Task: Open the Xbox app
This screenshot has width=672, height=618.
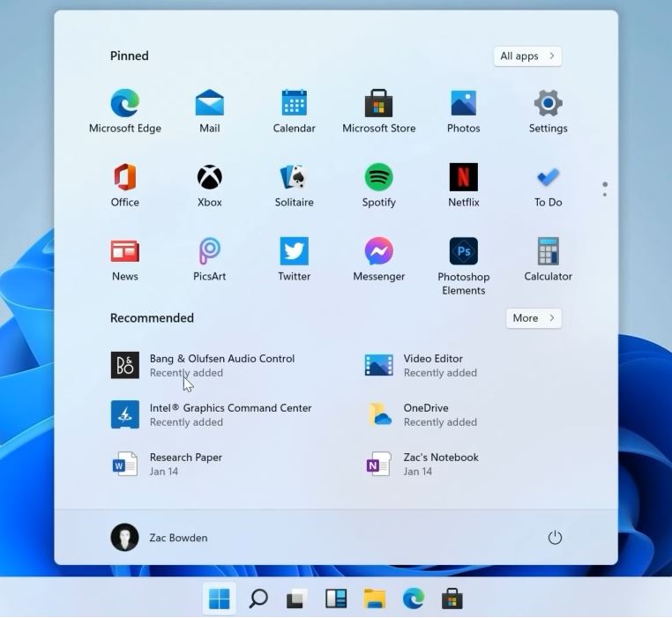Action: [210, 185]
